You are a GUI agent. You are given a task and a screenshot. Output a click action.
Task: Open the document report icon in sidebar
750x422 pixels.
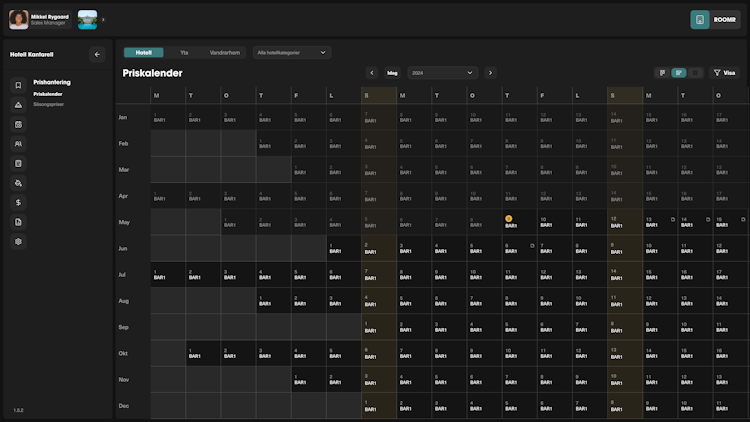18,222
